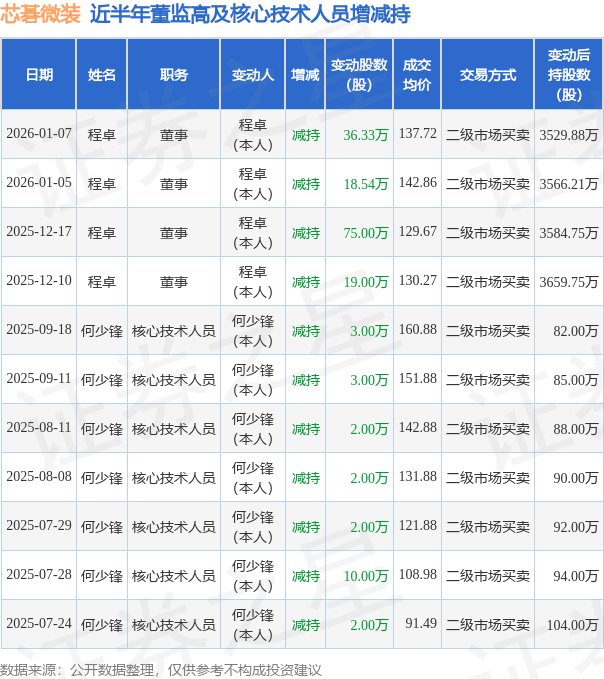Click 减持 in the 2026-01-05 row
604x679 pixels.
tap(306, 184)
